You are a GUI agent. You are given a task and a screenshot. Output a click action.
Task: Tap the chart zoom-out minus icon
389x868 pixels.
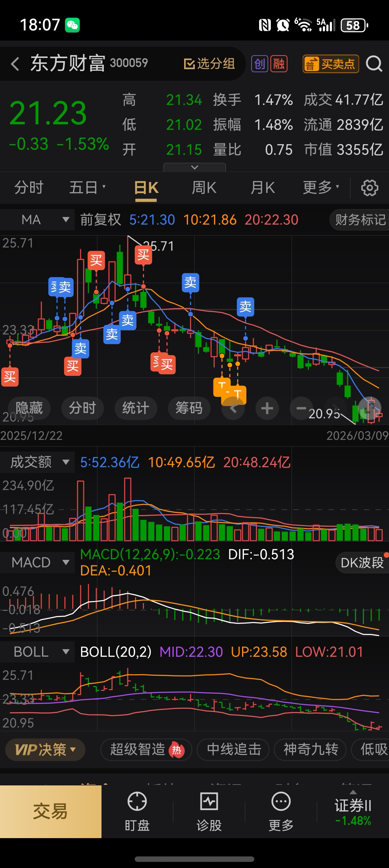point(301,408)
